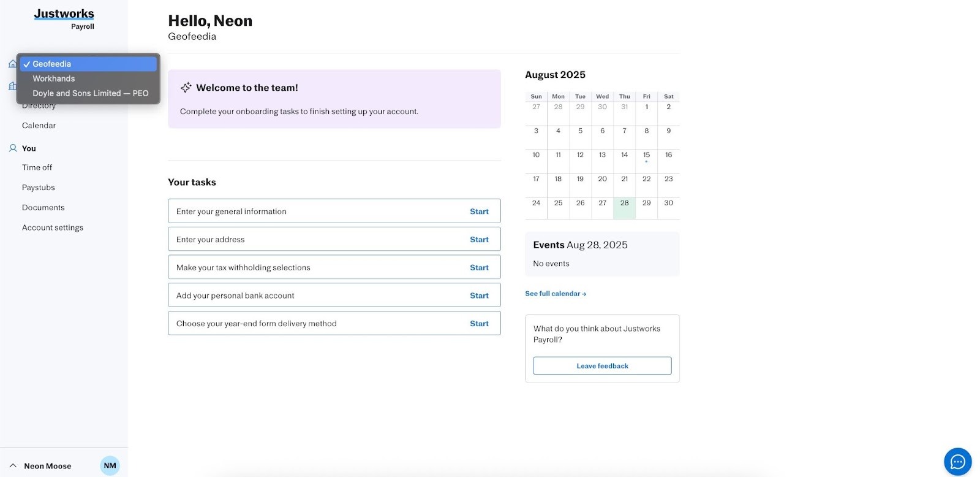Screen dimensions: 980x477
Task: Click the sparkle icon in Welcome banner
Action: [186, 88]
